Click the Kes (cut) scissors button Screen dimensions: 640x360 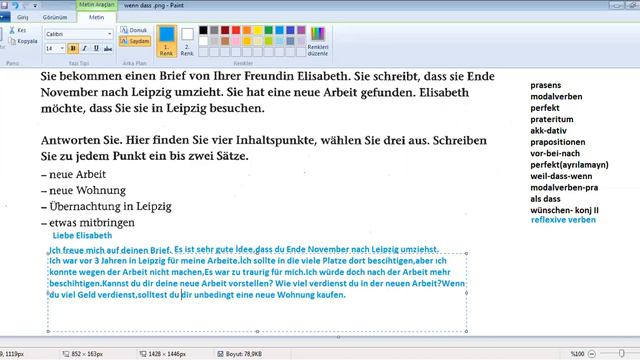pyautogui.click(x=18, y=30)
